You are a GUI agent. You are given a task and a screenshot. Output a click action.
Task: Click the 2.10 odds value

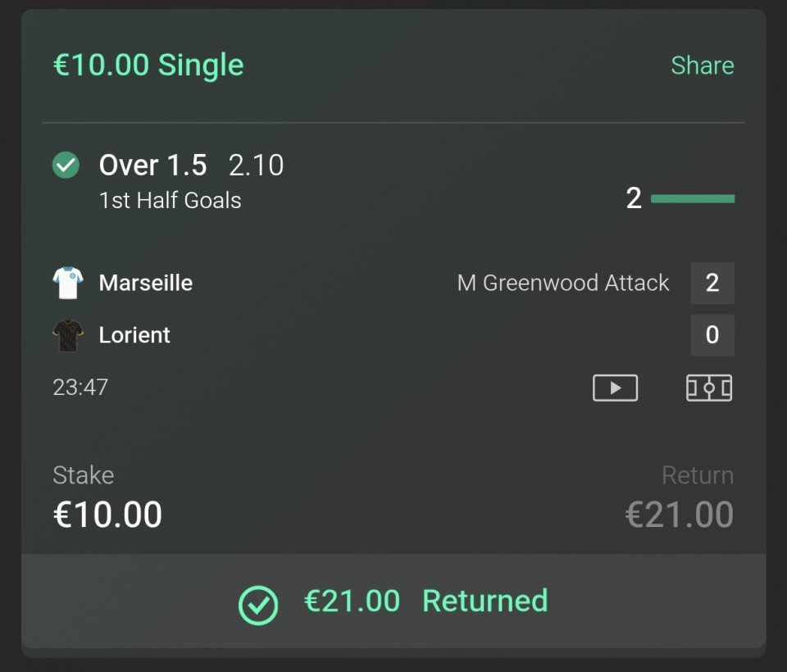256,166
